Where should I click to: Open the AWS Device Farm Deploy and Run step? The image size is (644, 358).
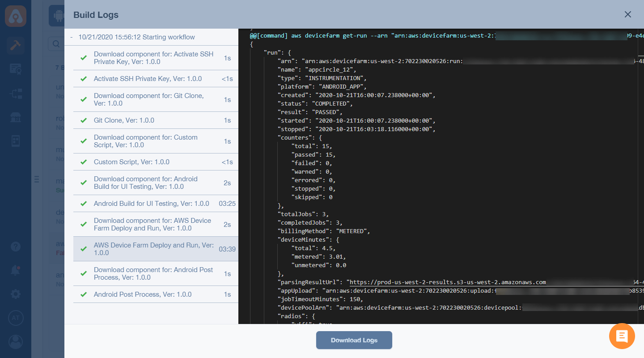click(156, 249)
